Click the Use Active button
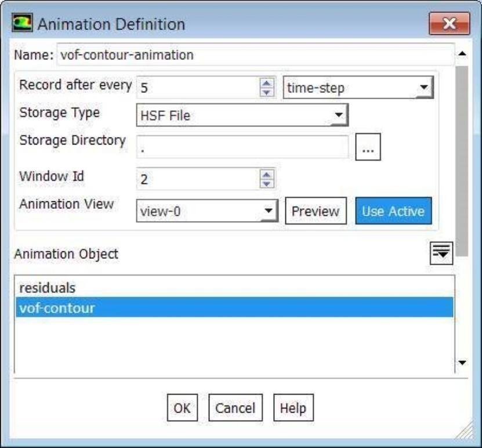 click(x=393, y=211)
